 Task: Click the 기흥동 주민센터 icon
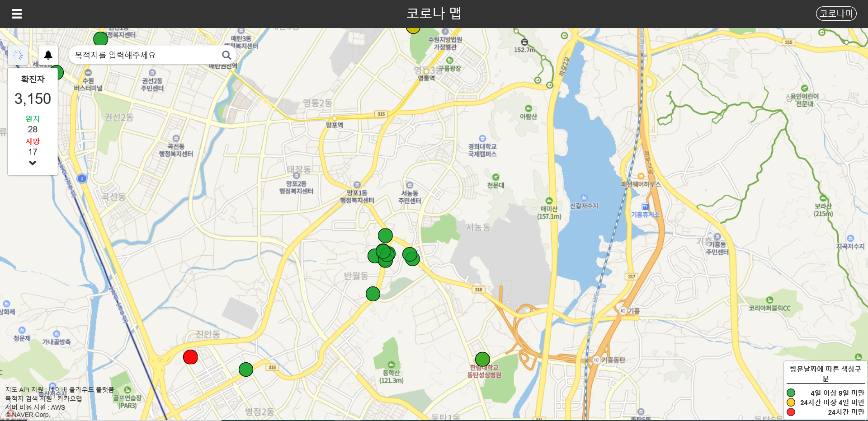[x=717, y=237]
